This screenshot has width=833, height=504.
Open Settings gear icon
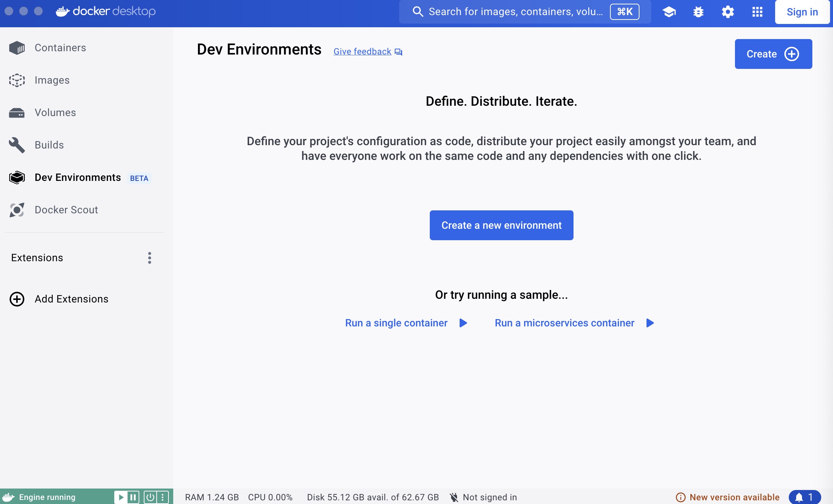point(728,12)
